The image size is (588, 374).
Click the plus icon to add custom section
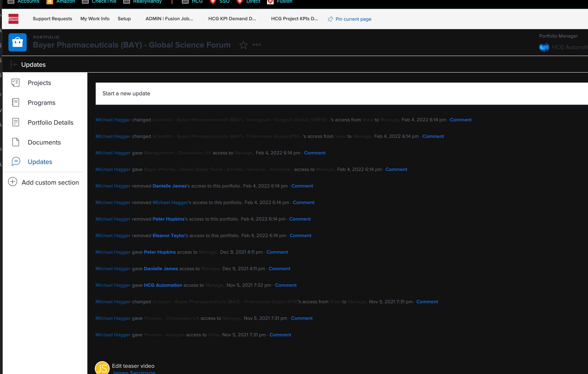13,182
